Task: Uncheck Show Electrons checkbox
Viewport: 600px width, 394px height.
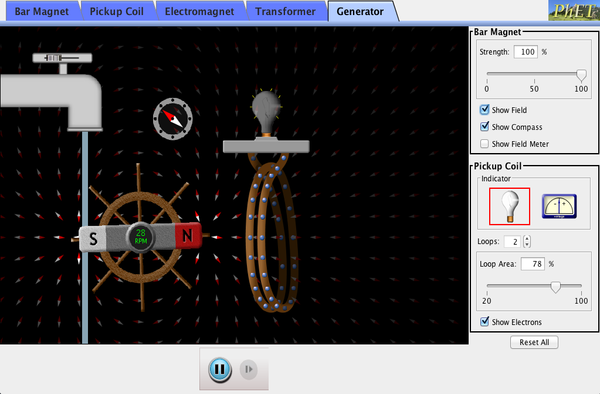Action: [484, 322]
